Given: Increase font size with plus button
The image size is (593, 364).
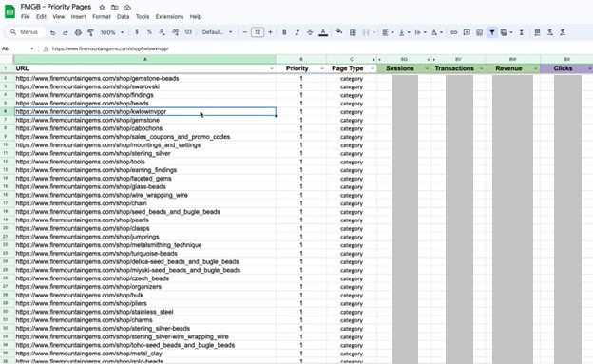Looking at the screenshot, I should (270, 32).
